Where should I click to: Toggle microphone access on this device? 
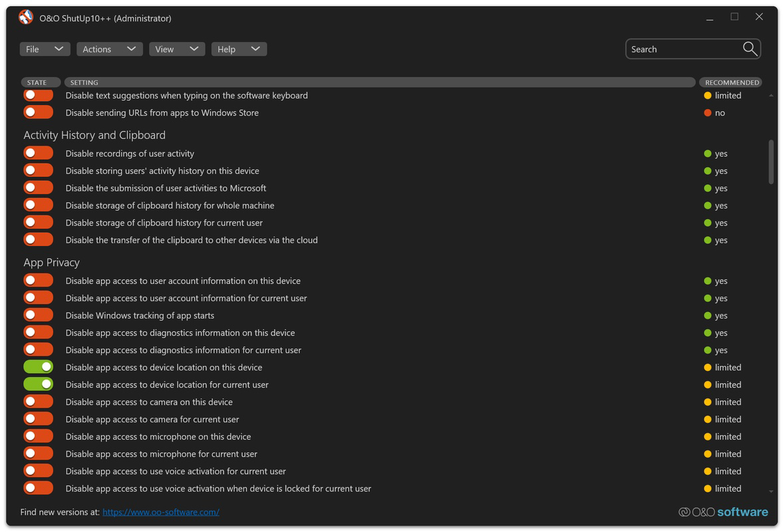(x=38, y=436)
